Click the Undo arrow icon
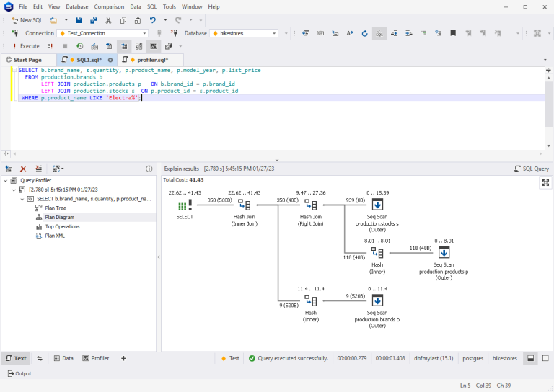The width and height of the screenshot is (554, 392). [153, 20]
